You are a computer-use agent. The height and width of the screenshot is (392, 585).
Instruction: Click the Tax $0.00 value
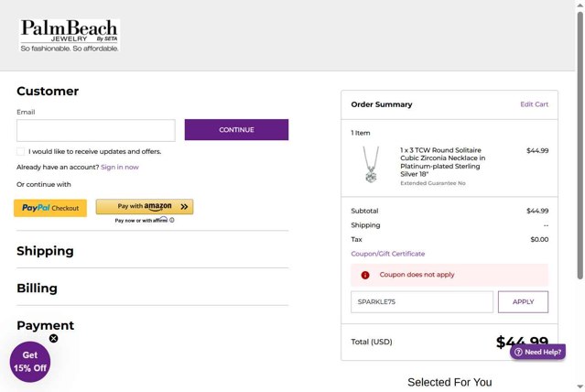pos(539,239)
